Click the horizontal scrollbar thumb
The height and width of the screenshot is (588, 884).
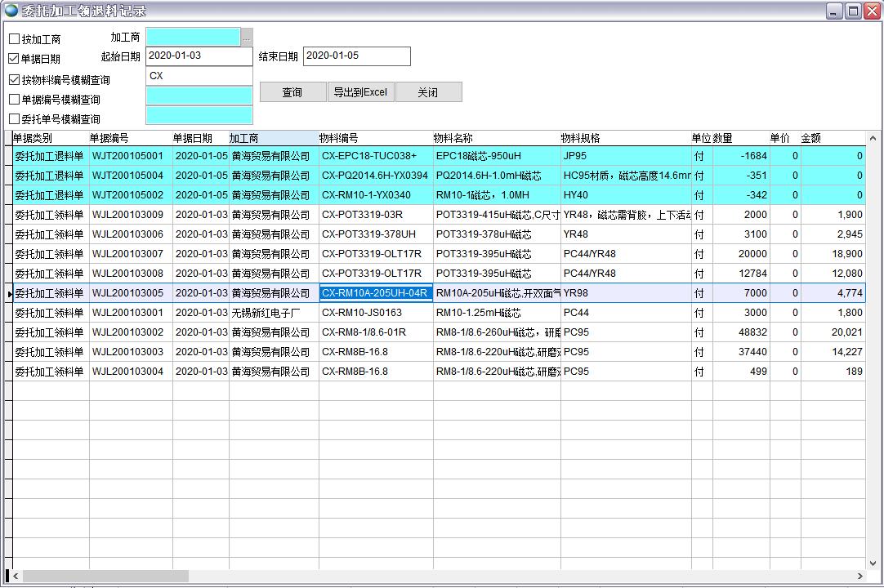pos(105,577)
